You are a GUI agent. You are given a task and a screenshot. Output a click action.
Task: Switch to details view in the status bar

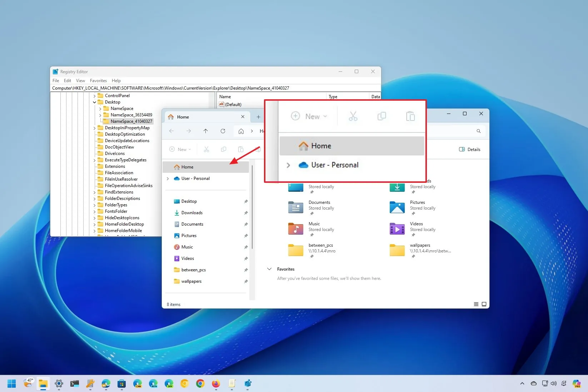pos(476,304)
